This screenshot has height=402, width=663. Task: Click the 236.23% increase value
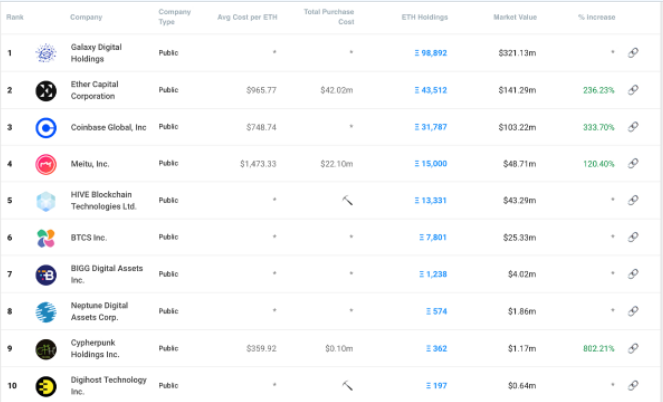pos(599,90)
